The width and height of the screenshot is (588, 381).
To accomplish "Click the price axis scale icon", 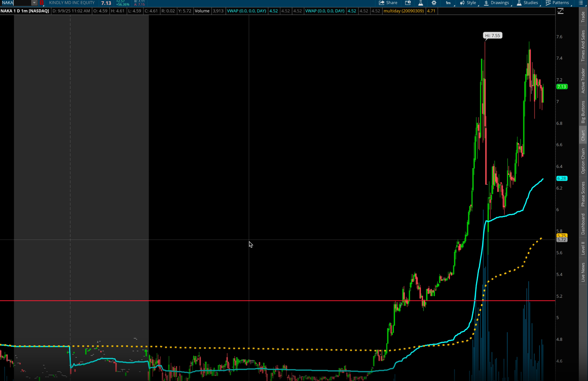I will (x=560, y=11).
